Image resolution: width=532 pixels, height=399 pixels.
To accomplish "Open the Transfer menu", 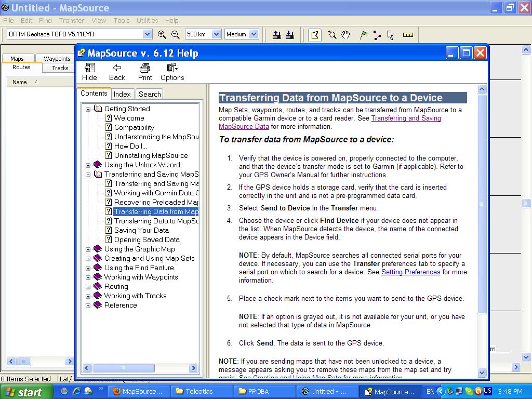I will [x=71, y=20].
